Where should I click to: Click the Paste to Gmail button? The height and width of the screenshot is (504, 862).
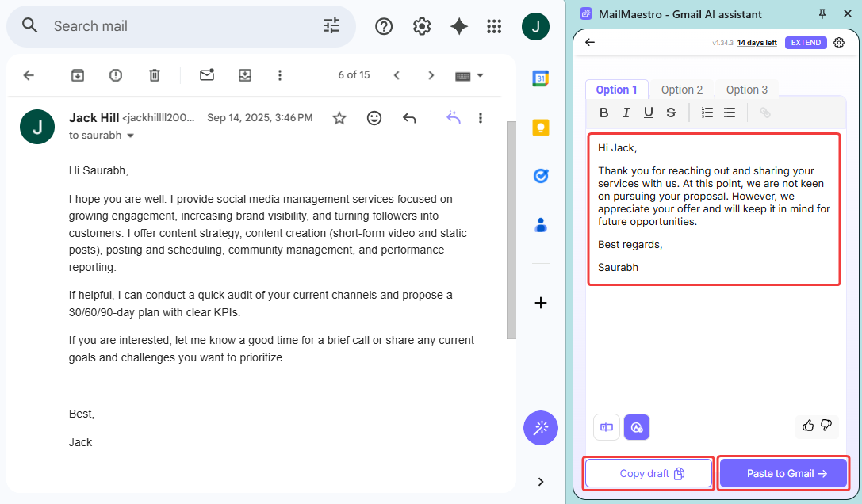pyautogui.click(x=783, y=473)
